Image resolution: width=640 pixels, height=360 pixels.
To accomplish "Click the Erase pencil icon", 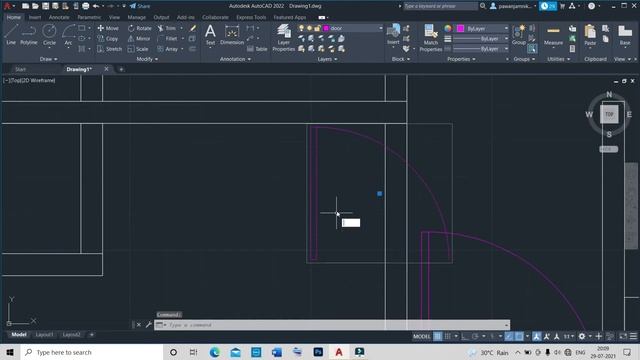I will coord(193,28).
